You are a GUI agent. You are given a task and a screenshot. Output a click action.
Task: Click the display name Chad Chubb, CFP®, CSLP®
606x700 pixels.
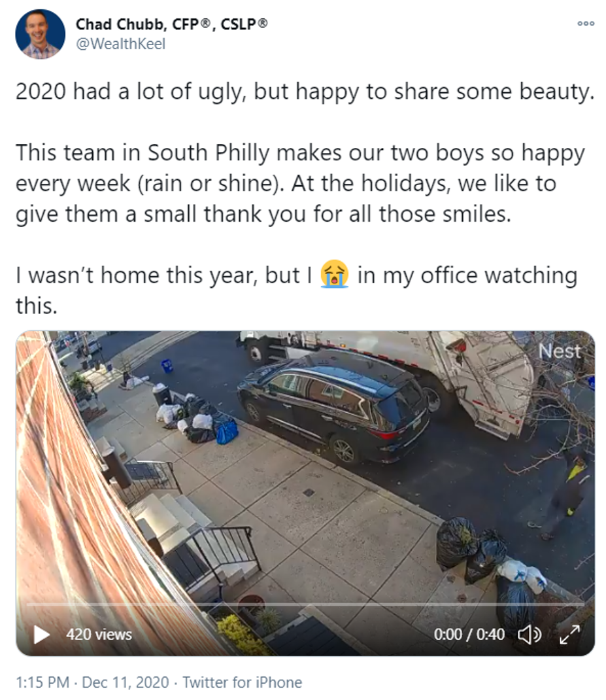[x=172, y=24]
